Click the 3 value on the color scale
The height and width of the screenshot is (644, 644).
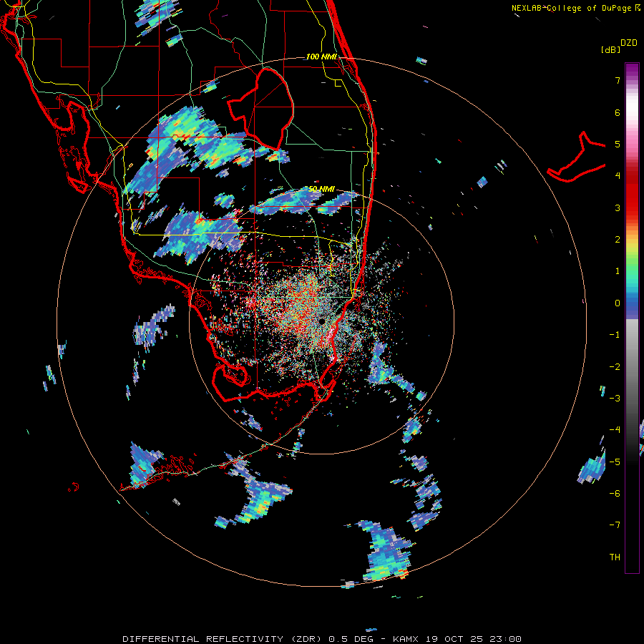(618, 208)
